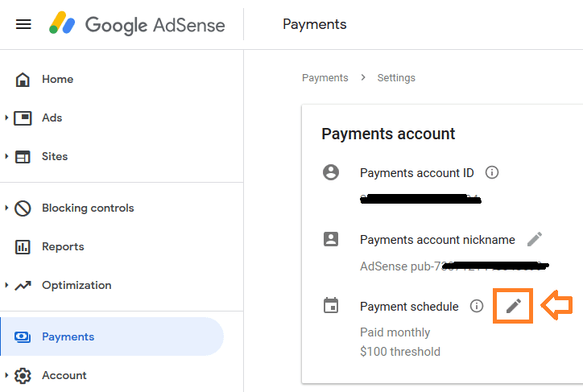Click the Payments account heading
Image resolution: width=583 pixels, height=392 pixels.
click(x=388, y=134)
